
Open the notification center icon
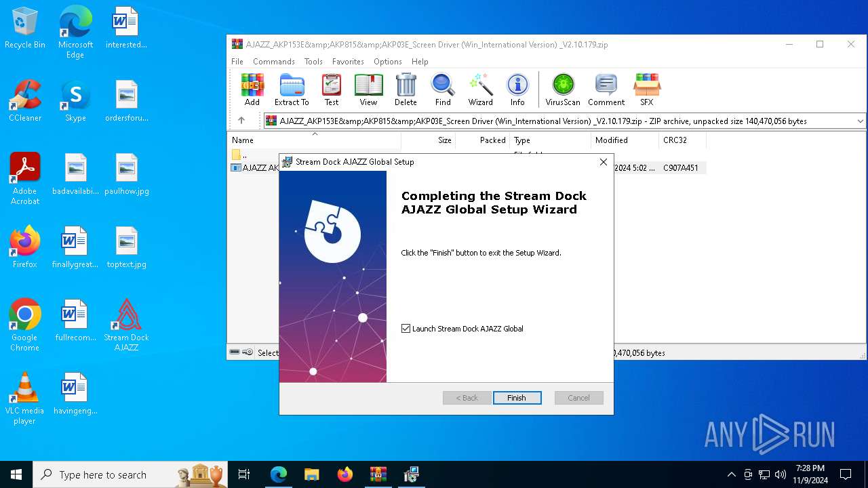point(846,474)
